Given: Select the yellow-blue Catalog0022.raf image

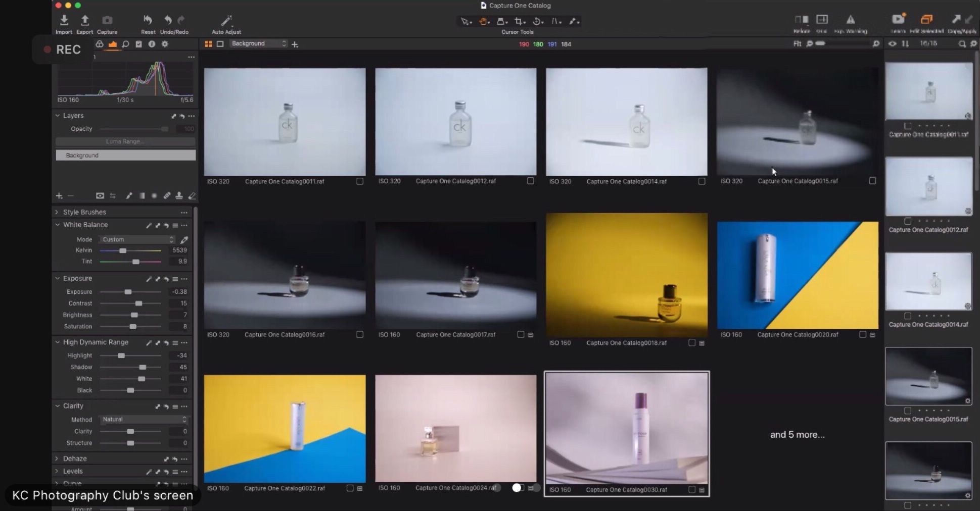Looking at the screenshot, I should [285, 429].
